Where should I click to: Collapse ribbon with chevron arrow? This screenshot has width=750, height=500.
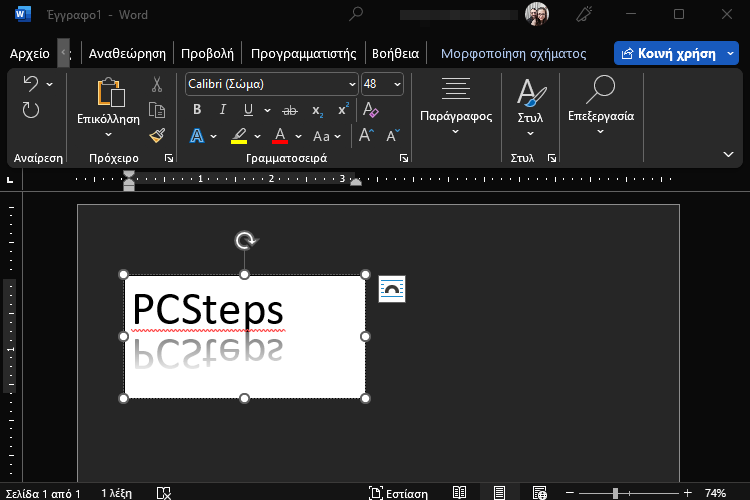click(x=728, y=155)
